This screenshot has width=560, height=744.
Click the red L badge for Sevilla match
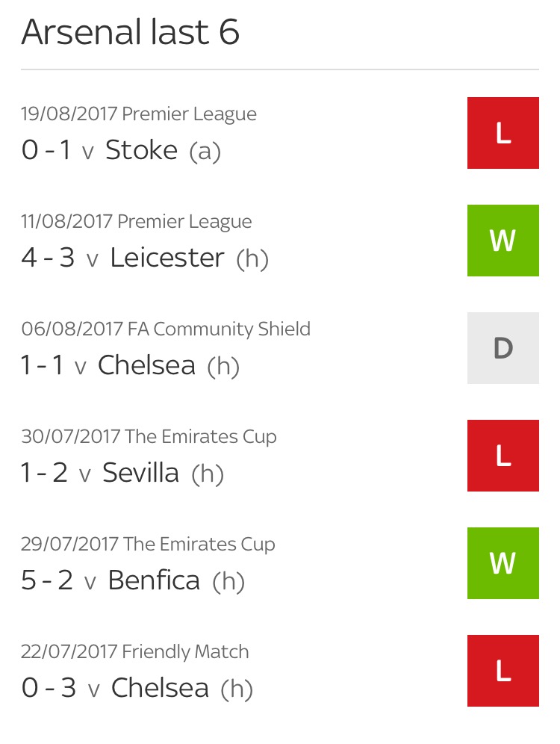(x=503, y=456)
